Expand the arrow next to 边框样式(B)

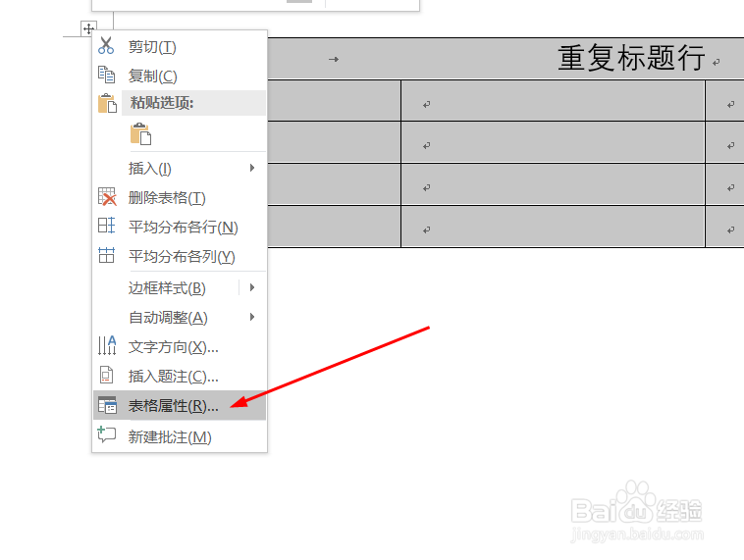click(x=252, y=287)
